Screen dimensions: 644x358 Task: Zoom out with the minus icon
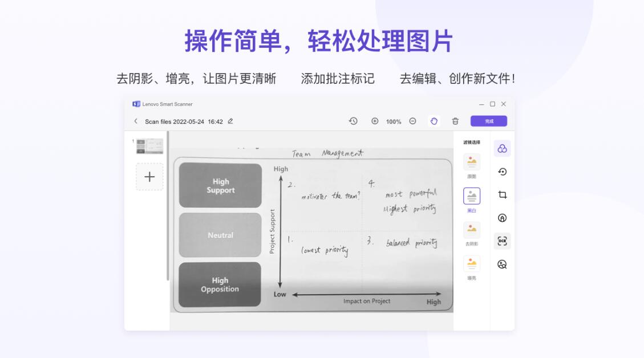[x=413, y=121]
